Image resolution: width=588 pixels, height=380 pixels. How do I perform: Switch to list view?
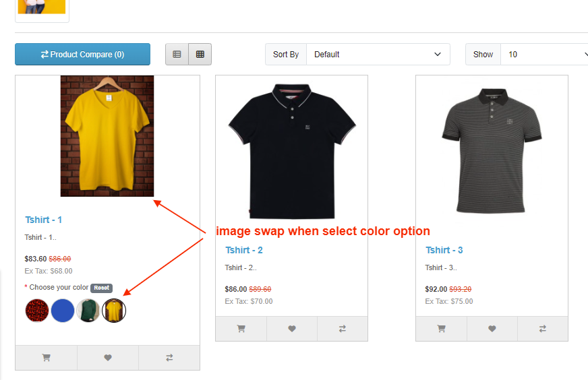pyautogui.click(x=177, y=55)
